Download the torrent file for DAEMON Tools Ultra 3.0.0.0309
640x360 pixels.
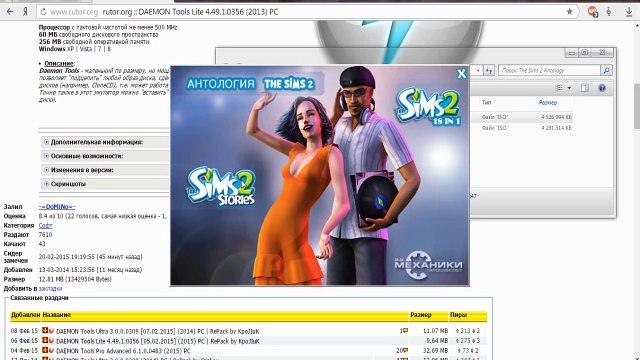point(45,331)
